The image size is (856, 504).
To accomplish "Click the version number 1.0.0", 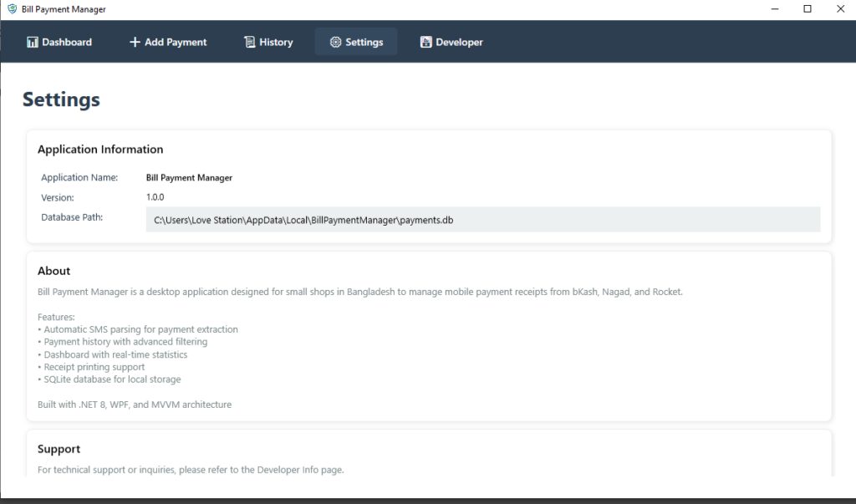I will tap(155, 197).
